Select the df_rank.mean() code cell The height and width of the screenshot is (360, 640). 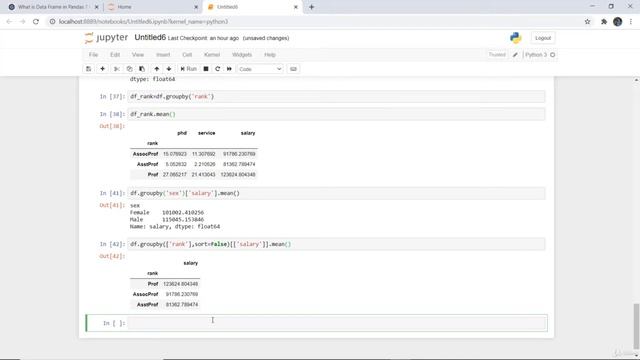[x=337, y=114]
